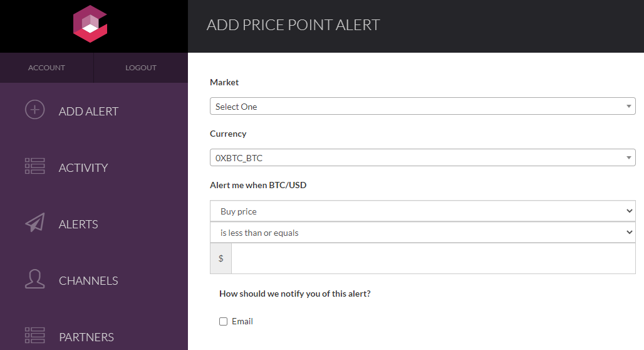The width and height of the screenshot is (644, 350).
Task: Open the Account tab
Action: [46, 68]
